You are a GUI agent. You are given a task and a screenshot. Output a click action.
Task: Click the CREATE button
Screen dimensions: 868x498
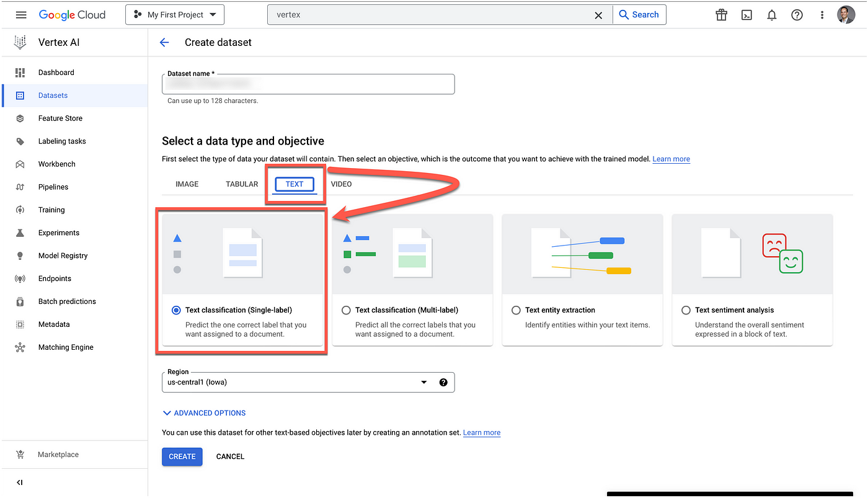click(182, 456)
